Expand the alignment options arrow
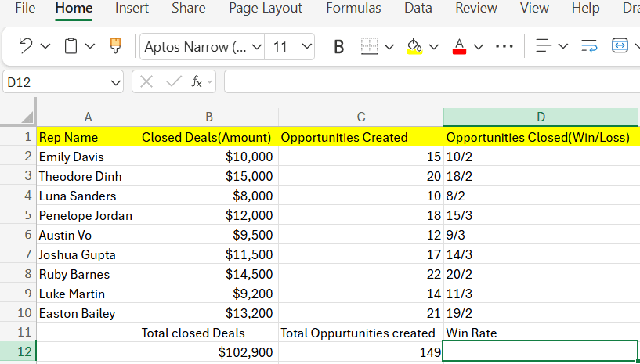 563,46
